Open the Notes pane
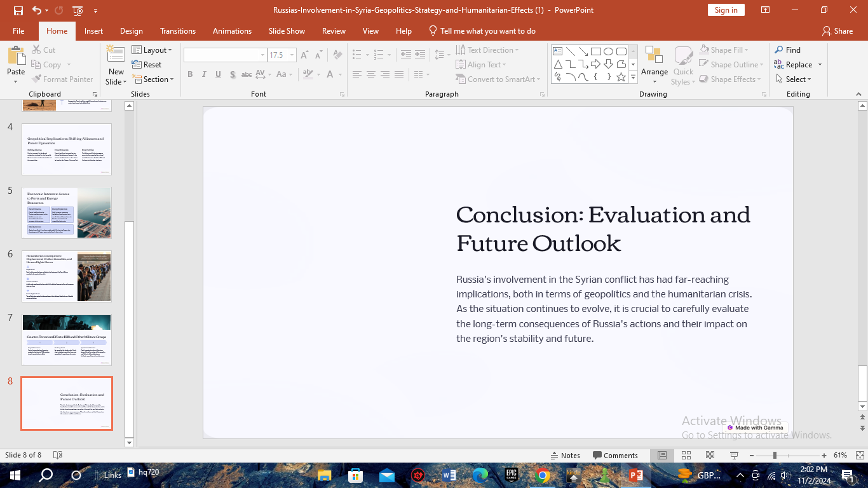 (565, 456)
